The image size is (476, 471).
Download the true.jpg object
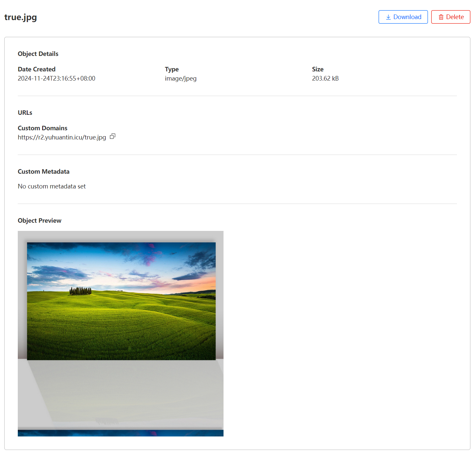pyautogui.click(x=403, y=17)
